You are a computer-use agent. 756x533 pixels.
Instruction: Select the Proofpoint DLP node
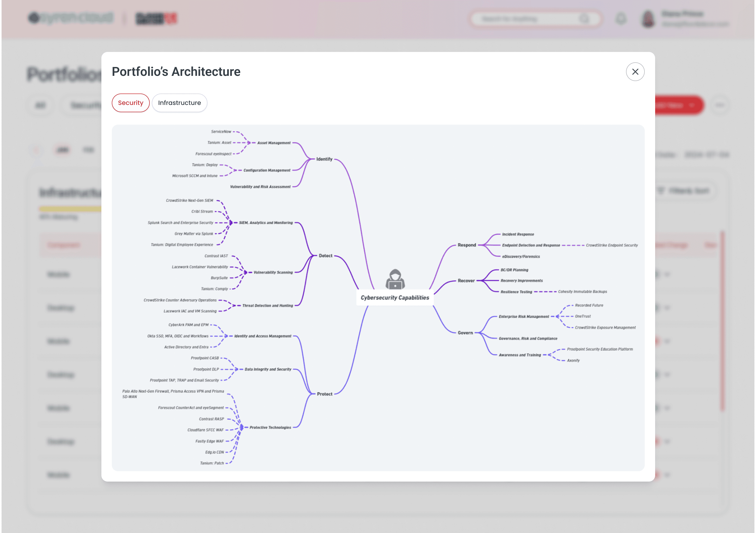206,369
